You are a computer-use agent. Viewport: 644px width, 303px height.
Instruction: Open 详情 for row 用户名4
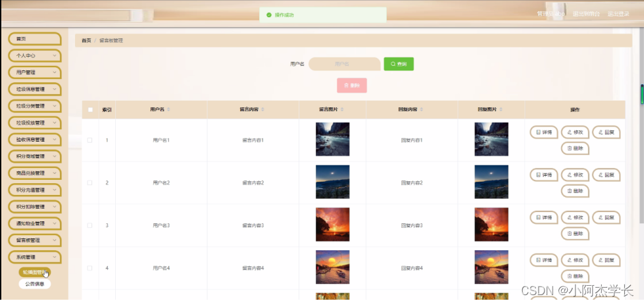(x=544, y=260)
